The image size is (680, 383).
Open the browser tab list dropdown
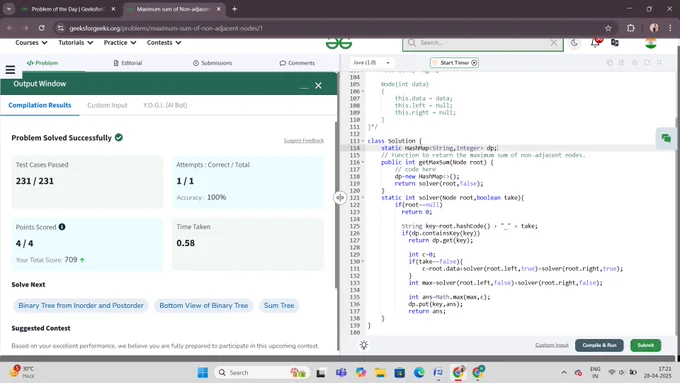pos(9,9)
